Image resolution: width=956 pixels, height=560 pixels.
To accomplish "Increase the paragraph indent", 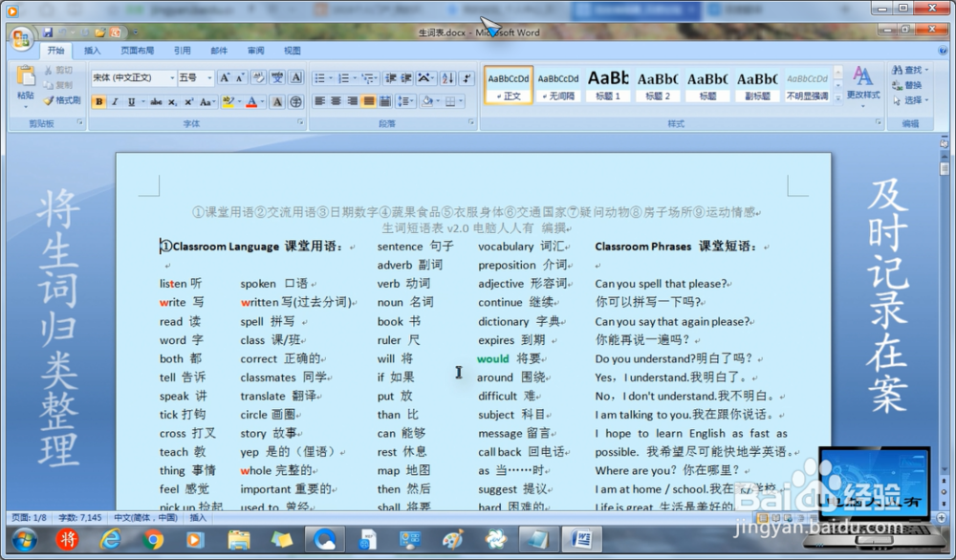I will pyautogui.click(x=406, y=78).
